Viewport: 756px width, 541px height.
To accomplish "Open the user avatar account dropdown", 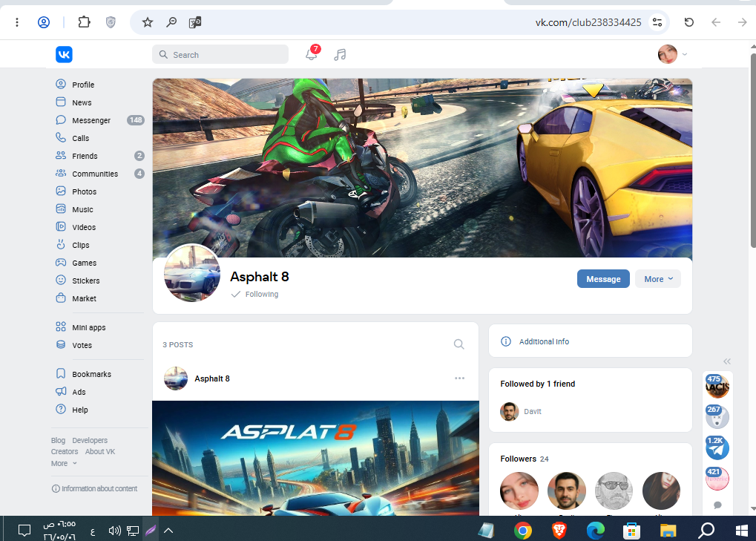I will click(x=673, y=54).
